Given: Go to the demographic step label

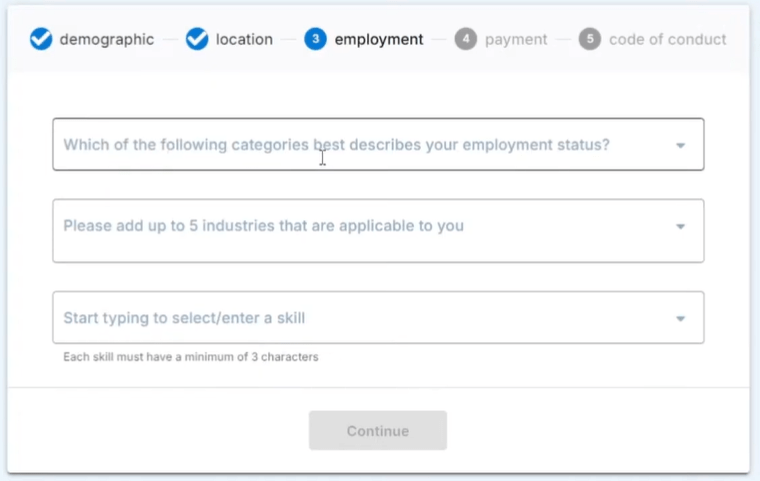Looking at the screenshot, I should point(107,40).
